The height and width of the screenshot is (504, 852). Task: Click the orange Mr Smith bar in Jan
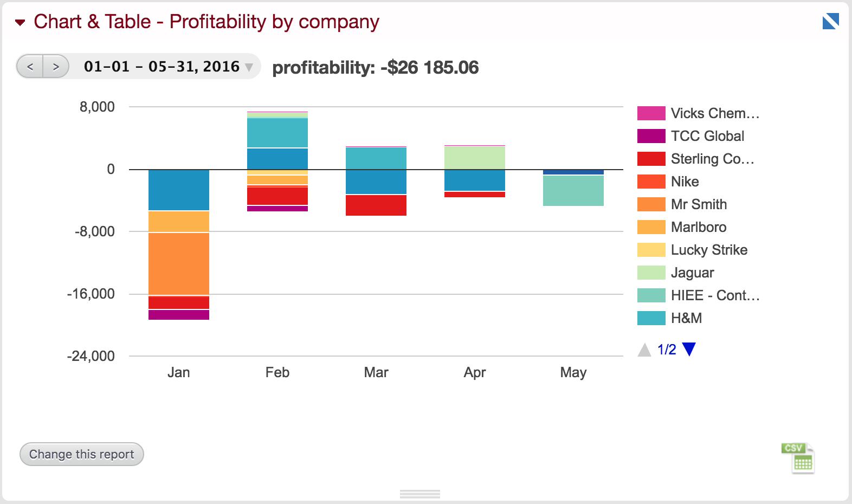click(179, 264)
